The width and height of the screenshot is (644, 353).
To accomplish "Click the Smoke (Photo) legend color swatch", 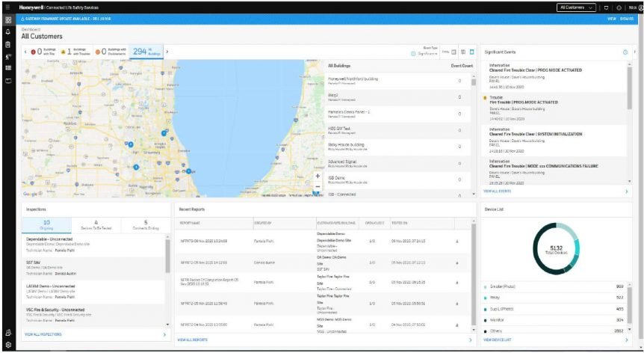I will (x=487, y=286).
